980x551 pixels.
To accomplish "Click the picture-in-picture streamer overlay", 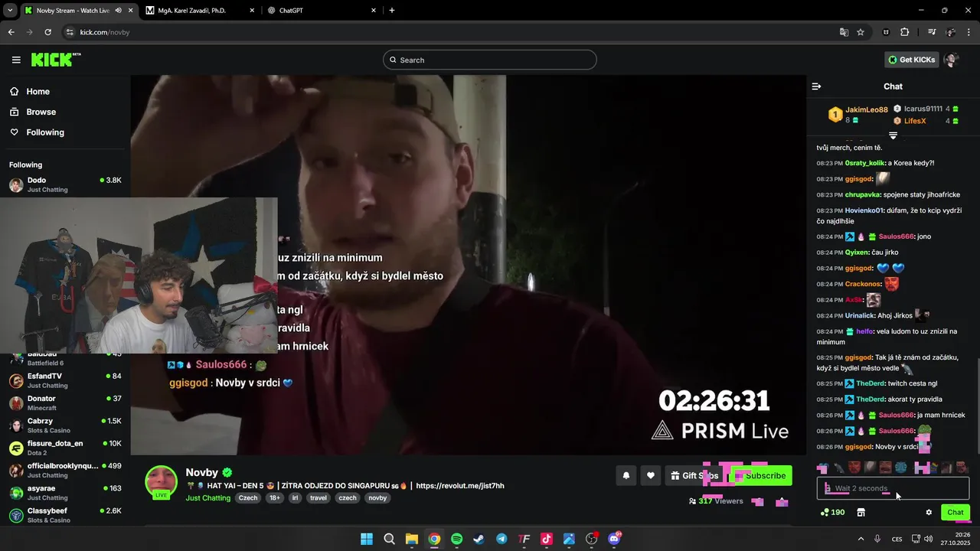I will (139, 275).
